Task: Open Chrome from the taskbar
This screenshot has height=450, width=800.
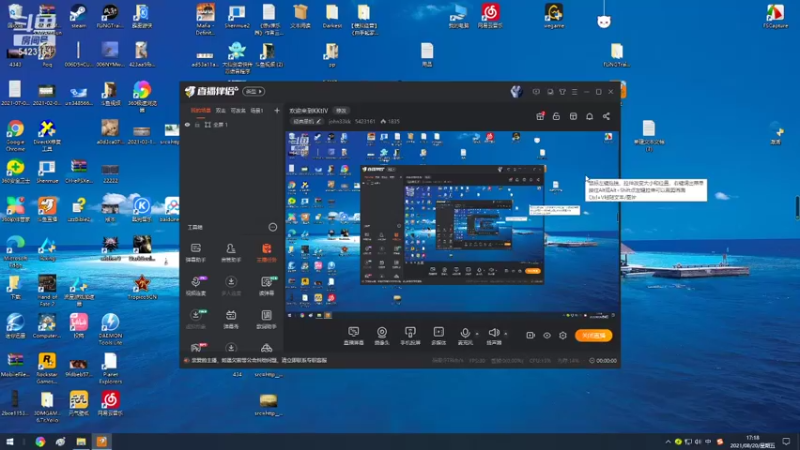Action: (40, 441)
